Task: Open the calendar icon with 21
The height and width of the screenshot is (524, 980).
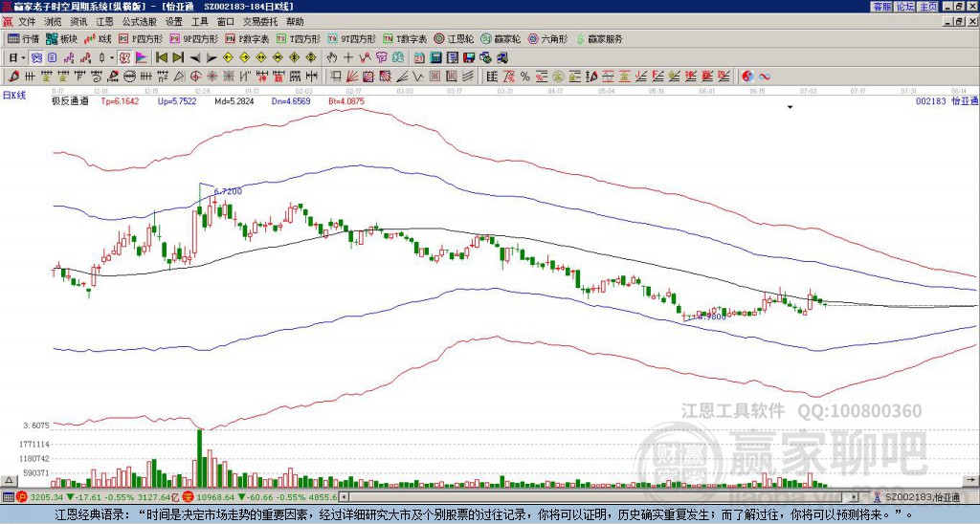Action: 419,58
